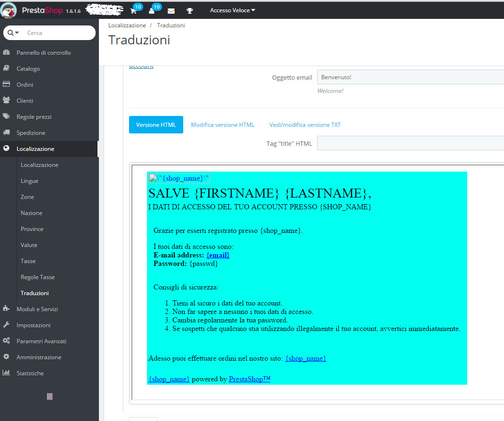
Task: Click the PrestaShop logo avatar
Action: pyautogui.click(x=8, y=10)
